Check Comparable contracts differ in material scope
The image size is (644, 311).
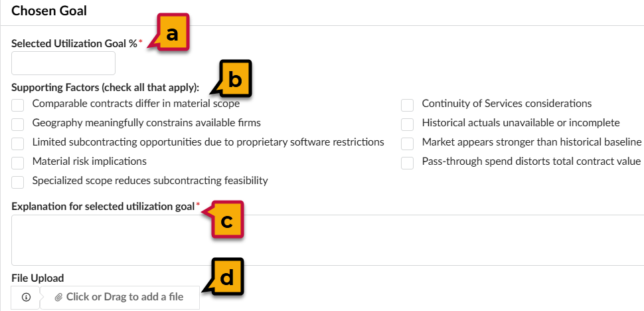[18, 105]
